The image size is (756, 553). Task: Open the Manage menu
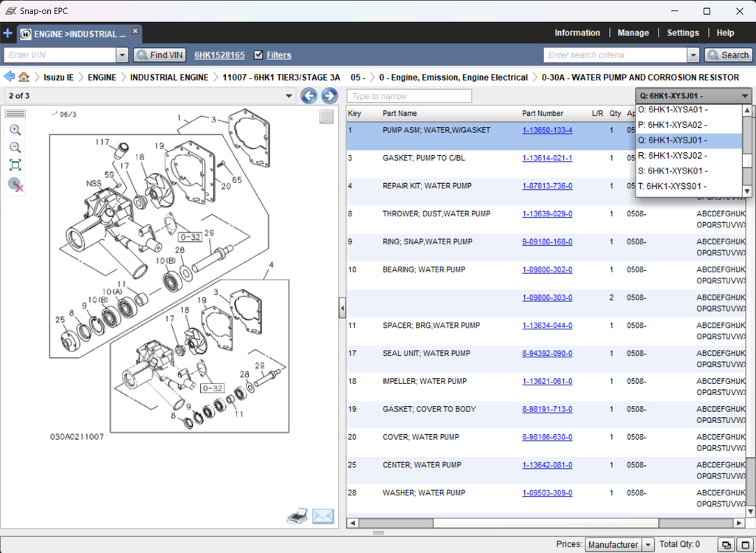pyautogui.click(x=633, y=32)
